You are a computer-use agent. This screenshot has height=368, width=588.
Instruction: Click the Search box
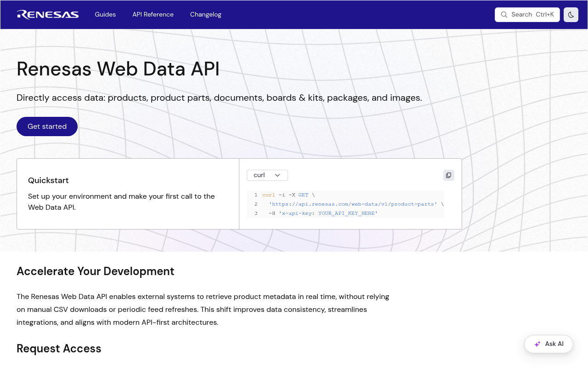point(527,15)
